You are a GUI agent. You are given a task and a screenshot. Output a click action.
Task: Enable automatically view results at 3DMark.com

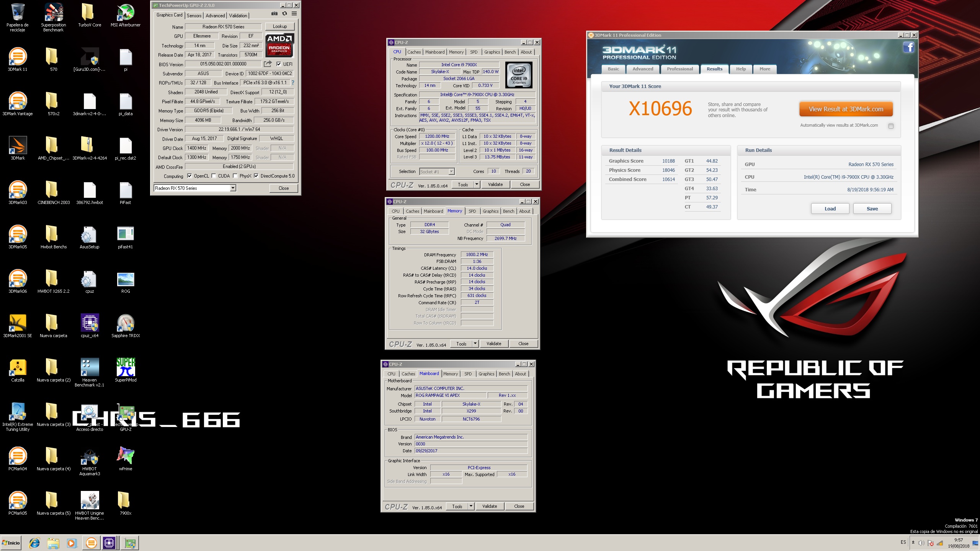[891, 126]
